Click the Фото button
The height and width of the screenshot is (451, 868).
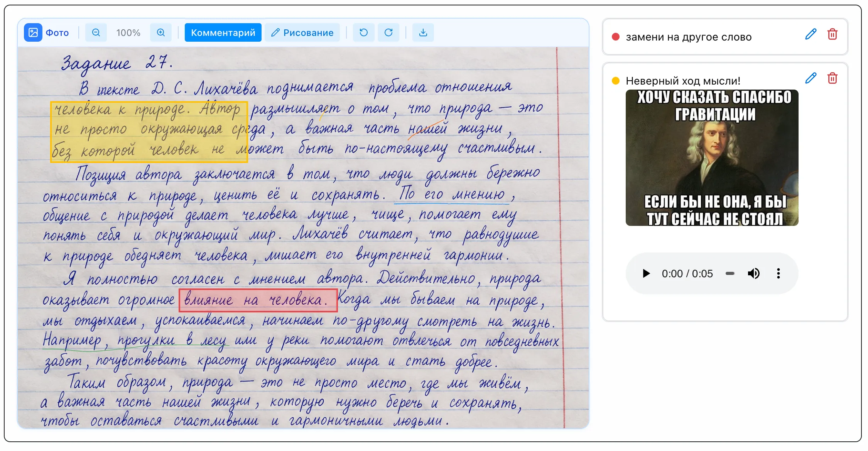(47, 33)
